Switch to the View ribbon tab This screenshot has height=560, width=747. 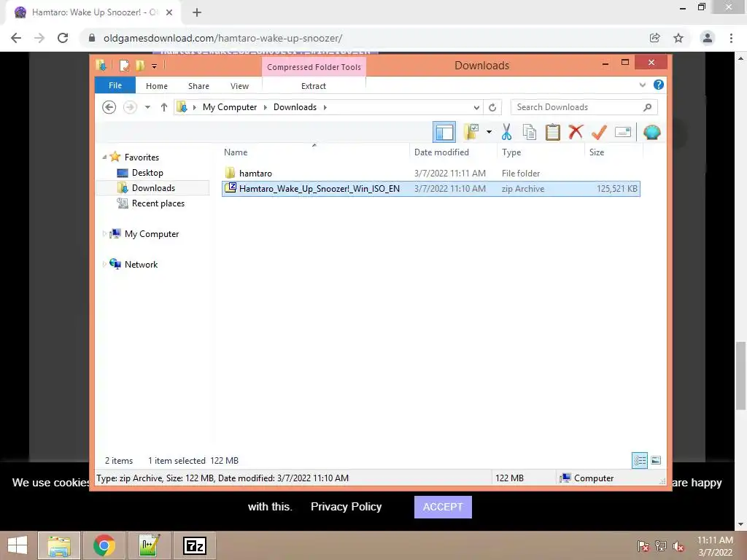tap(239, 86)
